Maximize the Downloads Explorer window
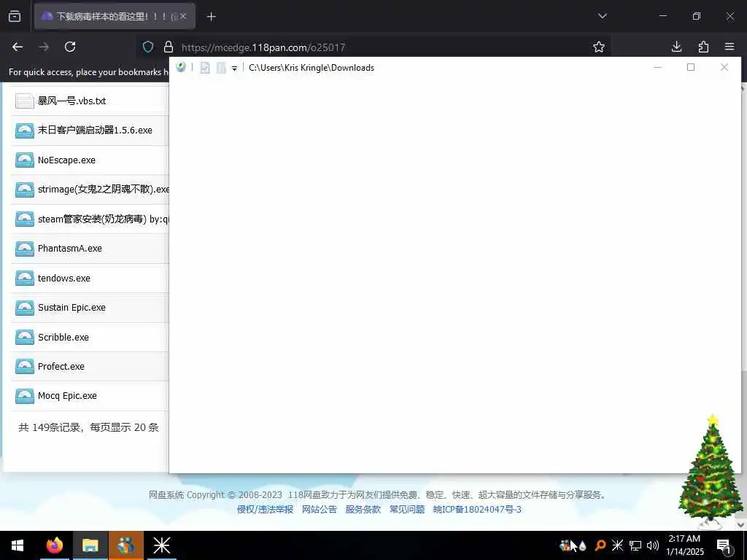The width and height of the screenshot is (747, 560). (x=691, y=67)
